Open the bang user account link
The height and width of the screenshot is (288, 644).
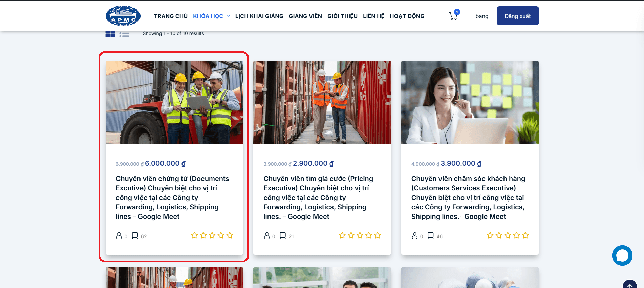481,16
